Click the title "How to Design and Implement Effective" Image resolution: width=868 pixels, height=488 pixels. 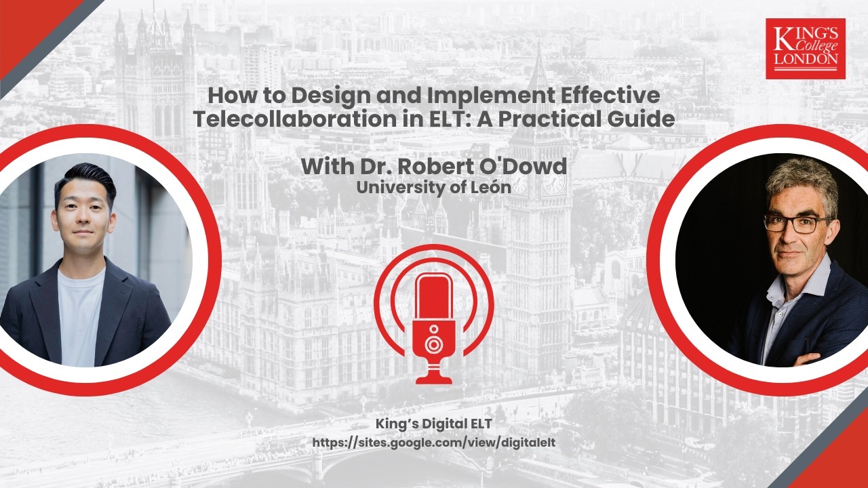433,96
